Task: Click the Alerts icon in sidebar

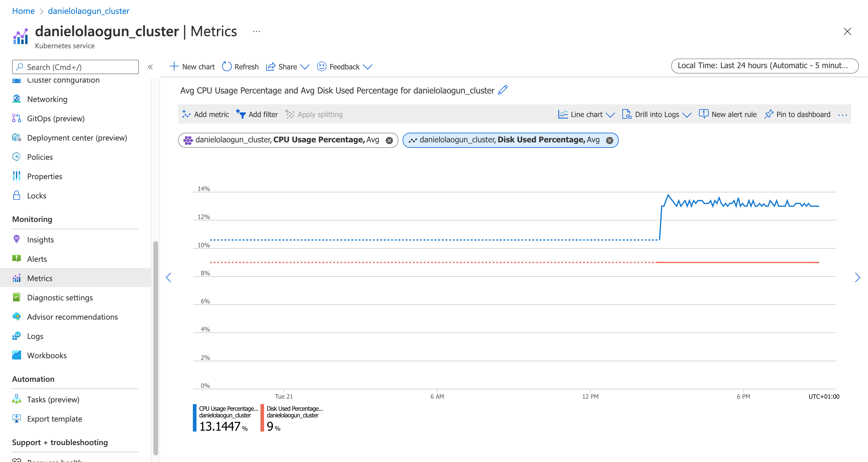Action: tap(16, 258)
